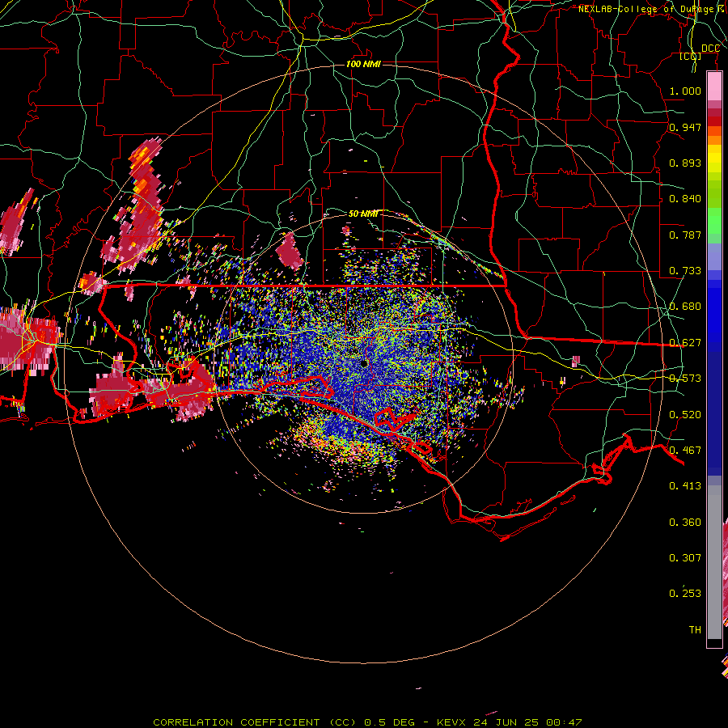This screenshot has width=728, height=728.
Task: Click the 100 NMI range ring label
Action: coord(363,64)
